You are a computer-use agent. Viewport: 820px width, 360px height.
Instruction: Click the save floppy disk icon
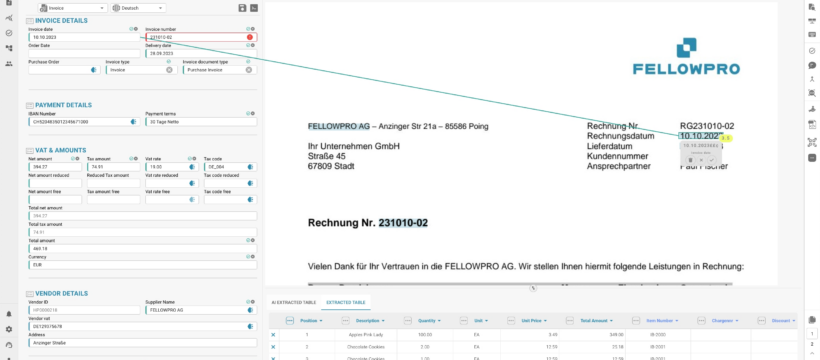[242, 8]
